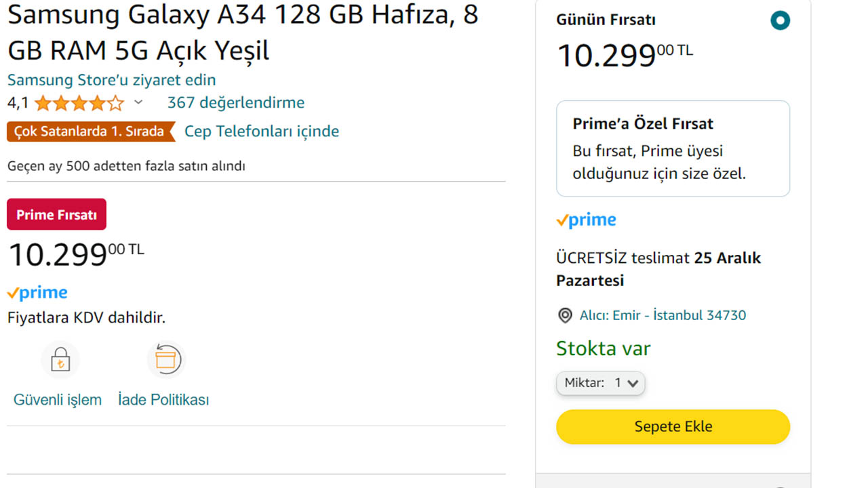868x488 pixels.
Task: Click the delivery location pin icon
Action: coord(565,315)
